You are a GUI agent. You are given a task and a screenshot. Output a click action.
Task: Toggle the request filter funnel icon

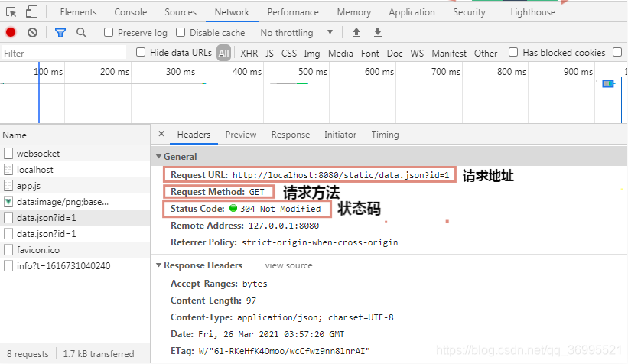coord(60,32)
